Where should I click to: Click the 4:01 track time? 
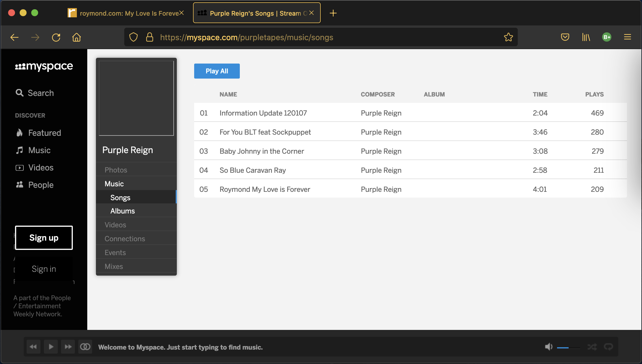pyautogui.click(x=540, y=189)
